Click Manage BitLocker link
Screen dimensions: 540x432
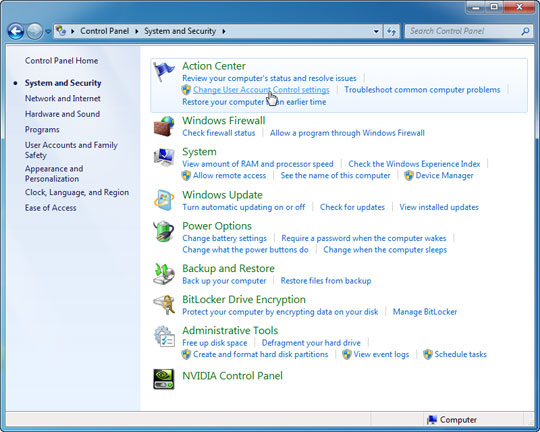click(425, 312)
